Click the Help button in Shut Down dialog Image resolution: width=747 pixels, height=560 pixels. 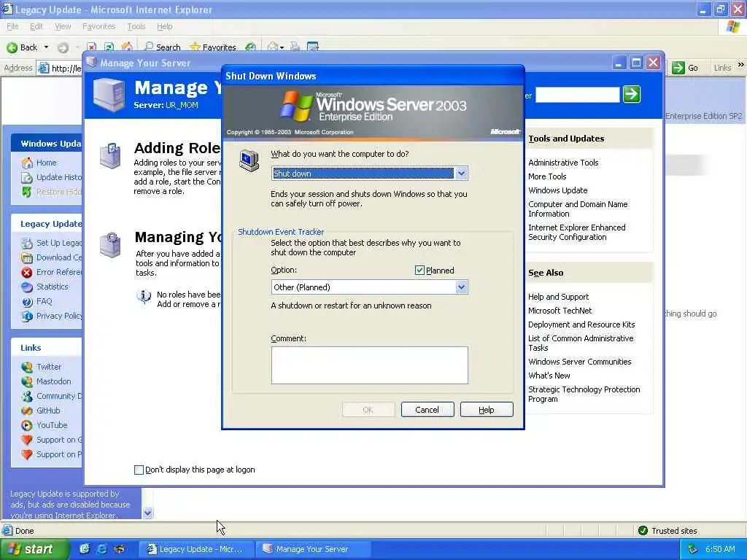[x=487, y=410]
